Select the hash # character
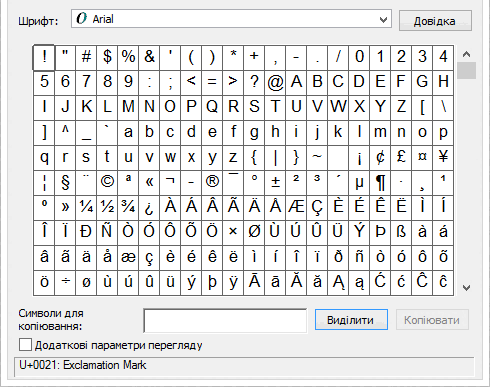 pos(86,57)
